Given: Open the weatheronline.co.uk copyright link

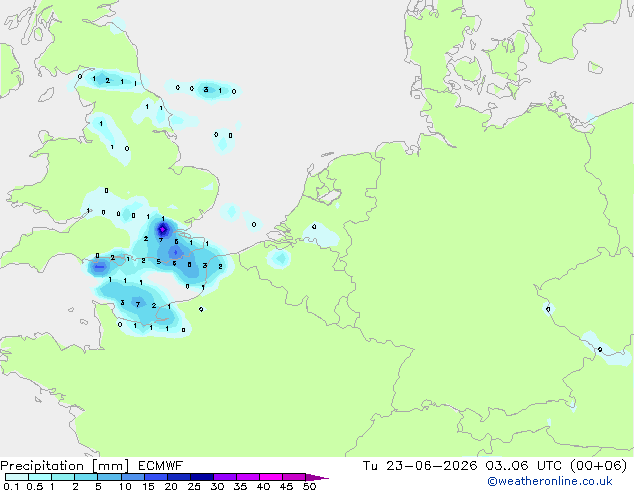Looking at the screenshot, I should click(x=550, y=481).
